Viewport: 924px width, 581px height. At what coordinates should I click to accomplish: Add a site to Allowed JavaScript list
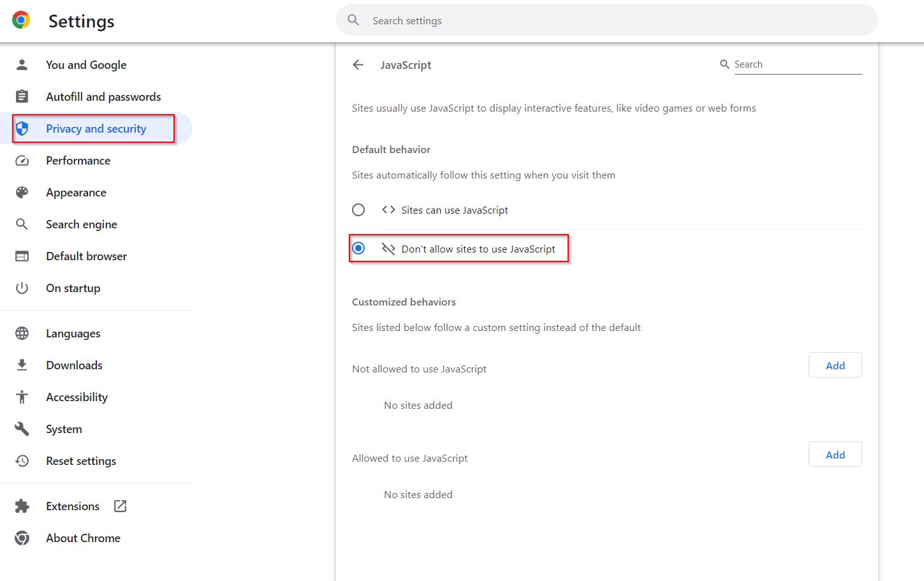tap(835, 455)
